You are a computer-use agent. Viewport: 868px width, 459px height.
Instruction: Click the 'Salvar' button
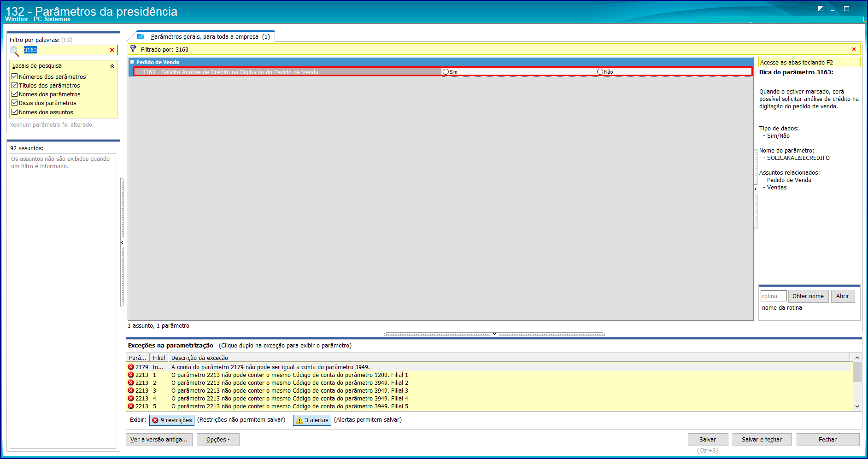[708, 440]
